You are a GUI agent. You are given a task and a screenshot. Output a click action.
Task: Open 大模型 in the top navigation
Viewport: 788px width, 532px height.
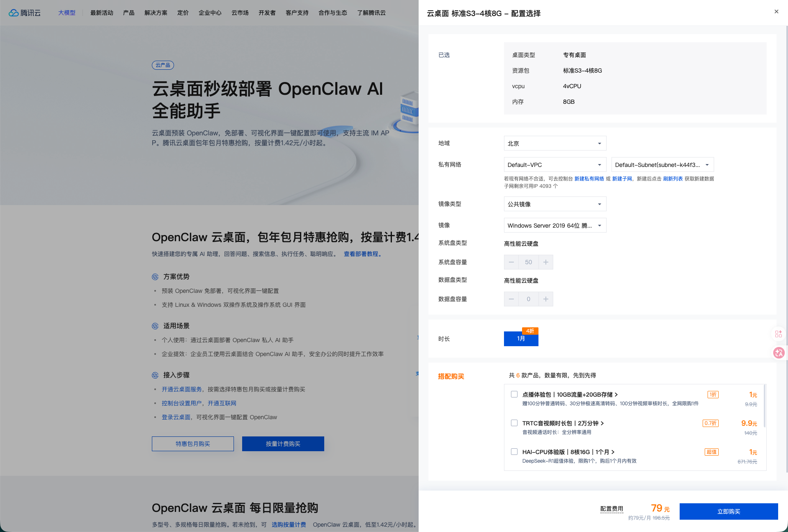[x=66, y=13]
